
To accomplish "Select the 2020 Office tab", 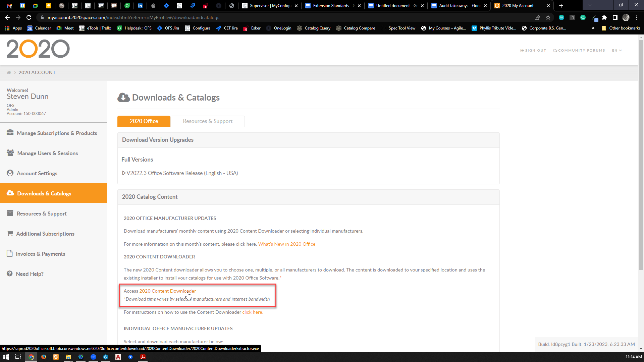I will pos(144,121).
